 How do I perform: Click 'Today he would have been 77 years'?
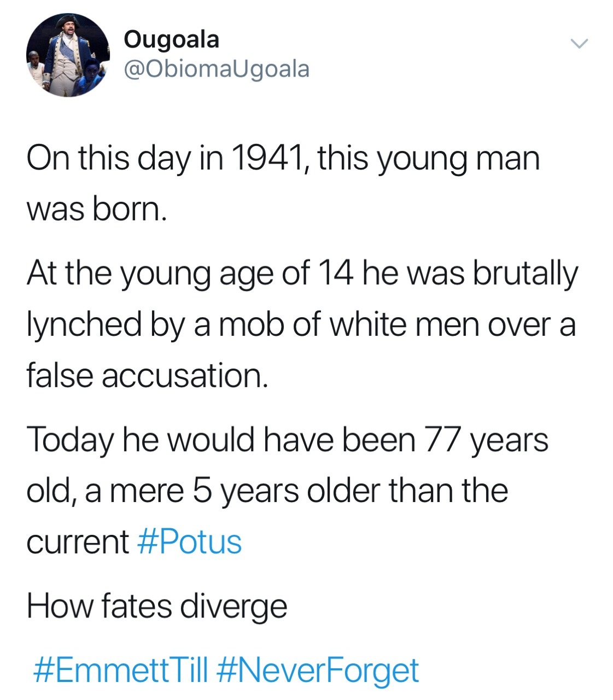[287, 440]
